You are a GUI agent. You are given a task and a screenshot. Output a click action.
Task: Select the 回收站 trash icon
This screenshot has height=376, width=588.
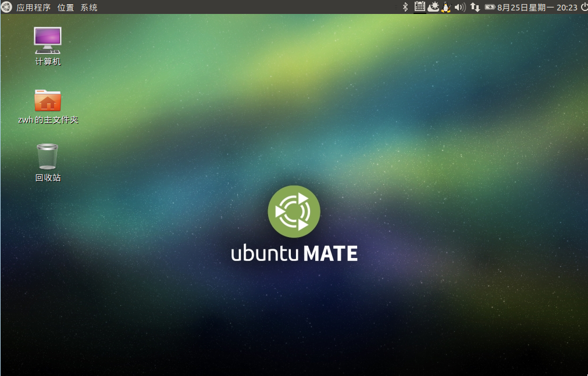click(48, 156)
